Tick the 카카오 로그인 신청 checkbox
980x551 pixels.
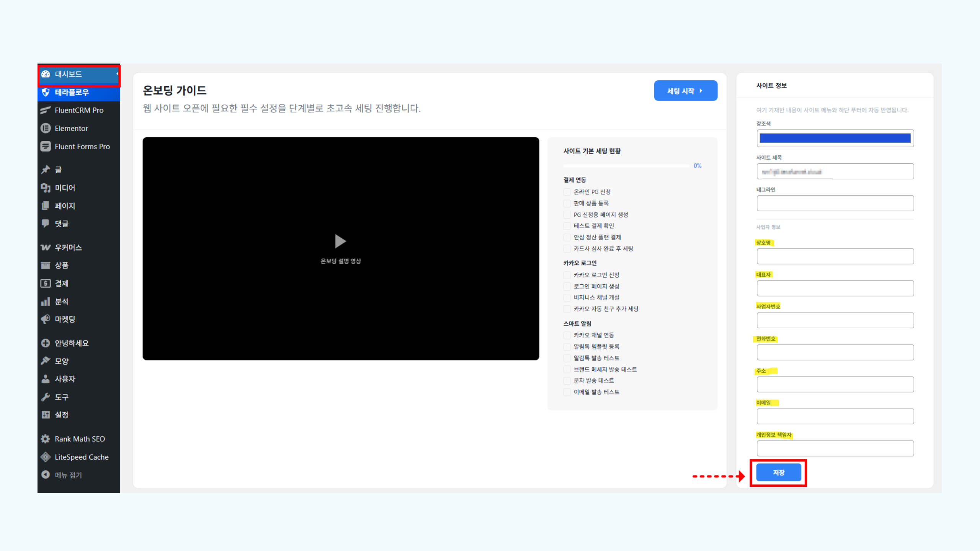[x=567, y=275]
